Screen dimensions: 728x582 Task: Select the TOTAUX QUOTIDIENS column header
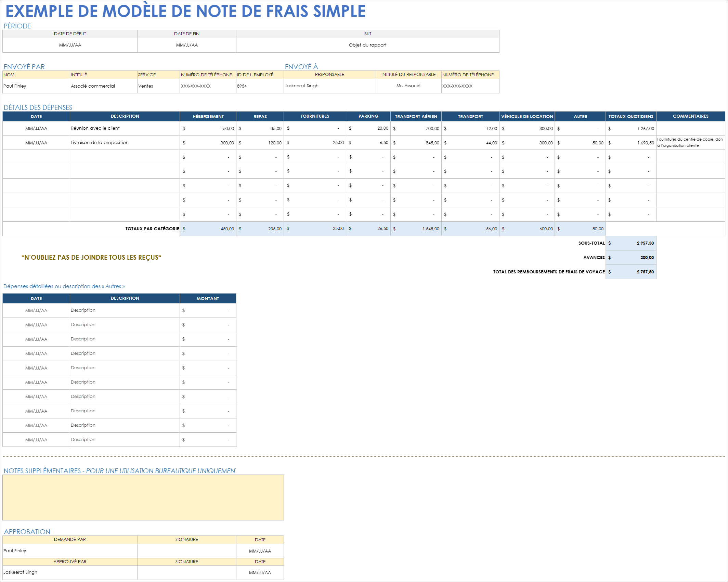(x=631, y=116)
